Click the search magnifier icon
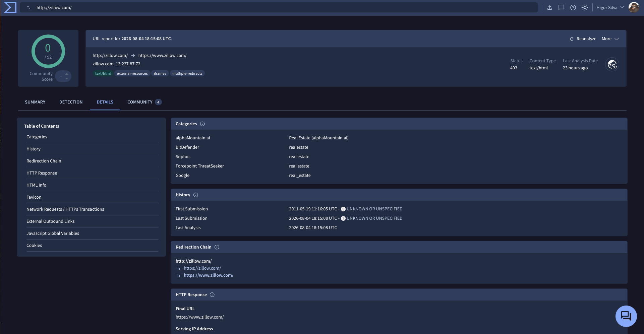The width and height of the screenshot is (644, 334). [28, 7]
